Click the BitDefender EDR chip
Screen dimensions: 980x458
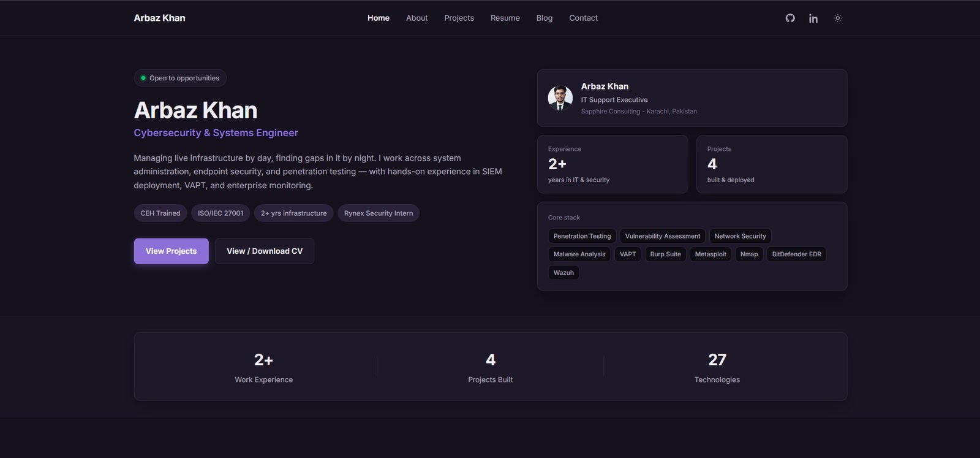[797, 254]
